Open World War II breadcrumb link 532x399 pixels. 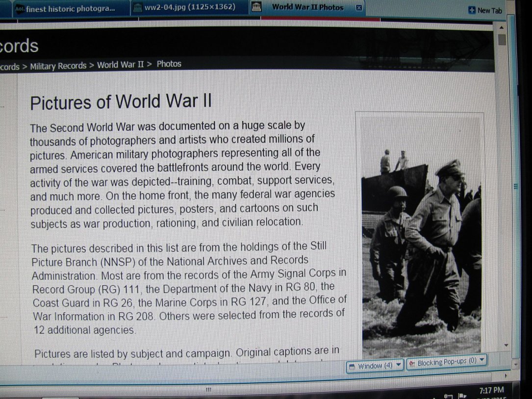coord(121,65)
